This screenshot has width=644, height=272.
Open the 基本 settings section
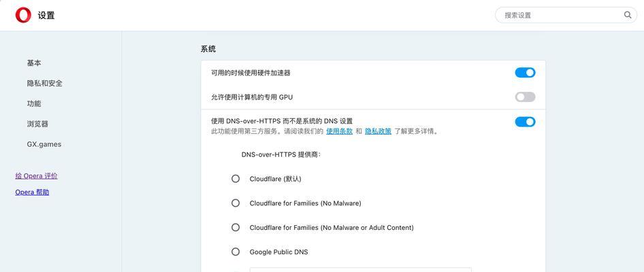click(x=34, y=63)
